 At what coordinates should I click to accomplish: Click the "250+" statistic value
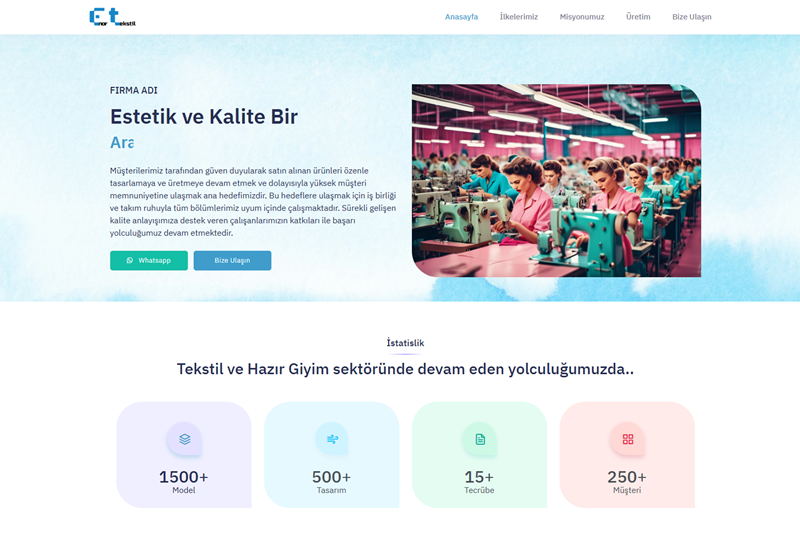[627, 477]
